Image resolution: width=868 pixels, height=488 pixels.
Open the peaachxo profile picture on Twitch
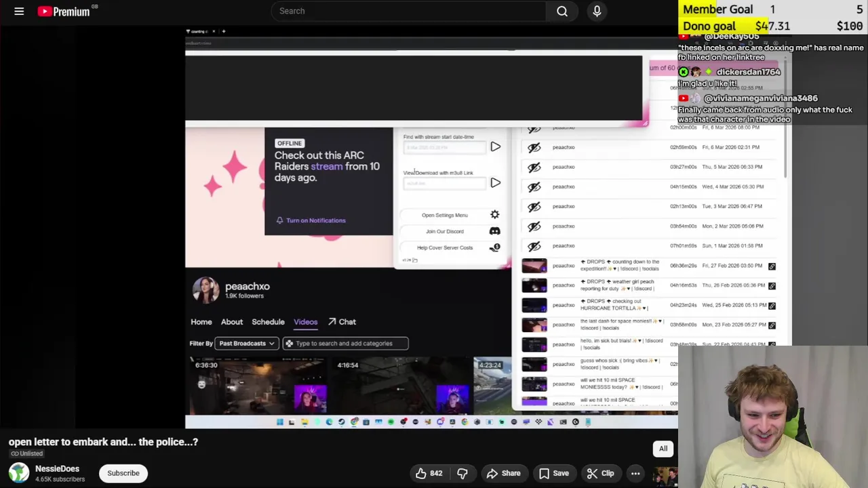coord(205,290)
